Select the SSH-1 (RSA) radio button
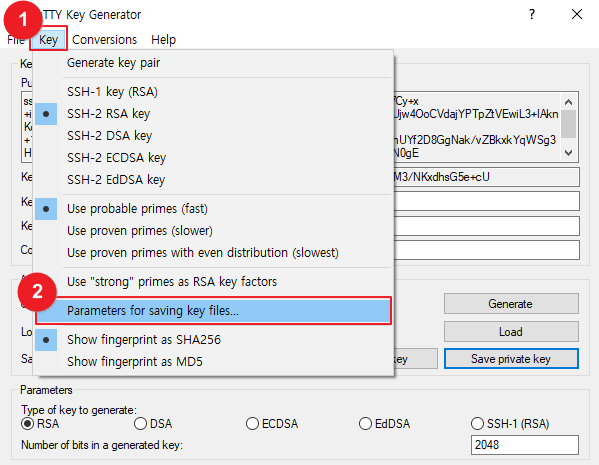The width and height of the screenshot is (599, 465). pos(510,424)
